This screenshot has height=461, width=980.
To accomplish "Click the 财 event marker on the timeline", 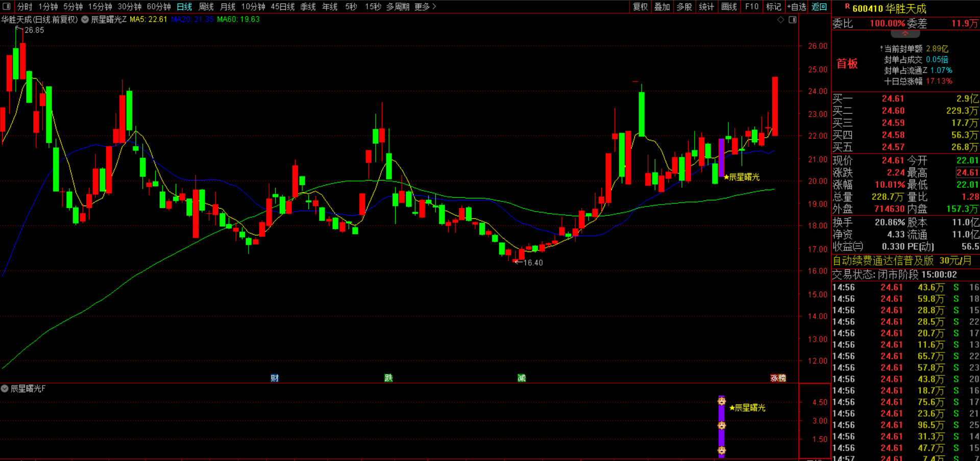I will 275,378.
